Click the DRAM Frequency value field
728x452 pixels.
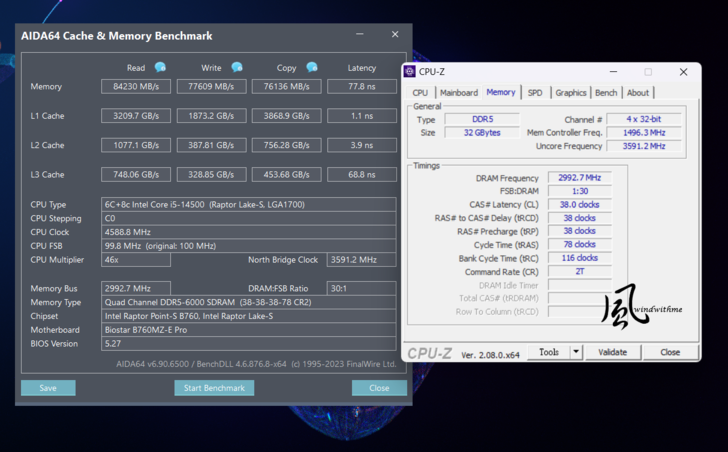click(580, 178)
